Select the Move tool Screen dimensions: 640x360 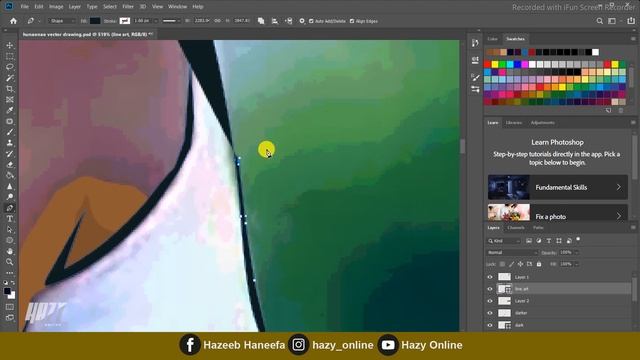(10, 45)
